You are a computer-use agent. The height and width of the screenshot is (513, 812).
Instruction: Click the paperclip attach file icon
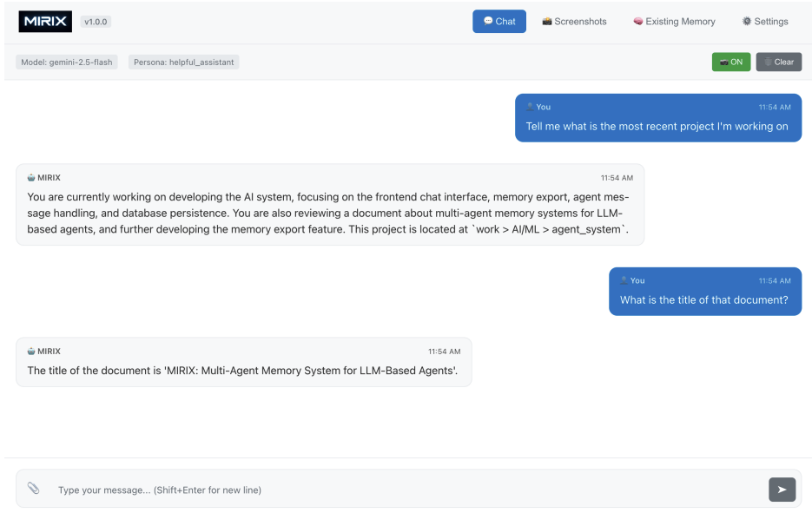coord(33,489)
